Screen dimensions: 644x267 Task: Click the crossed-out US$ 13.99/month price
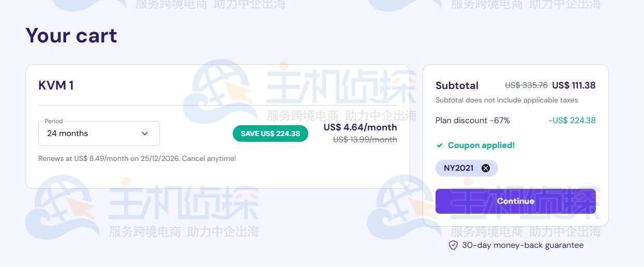365,139
